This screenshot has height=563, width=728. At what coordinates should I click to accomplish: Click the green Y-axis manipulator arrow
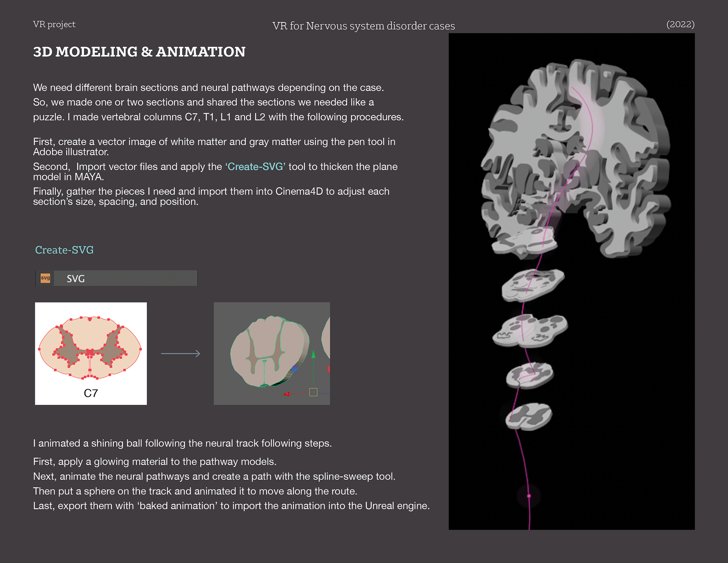[x=313, y=355]
